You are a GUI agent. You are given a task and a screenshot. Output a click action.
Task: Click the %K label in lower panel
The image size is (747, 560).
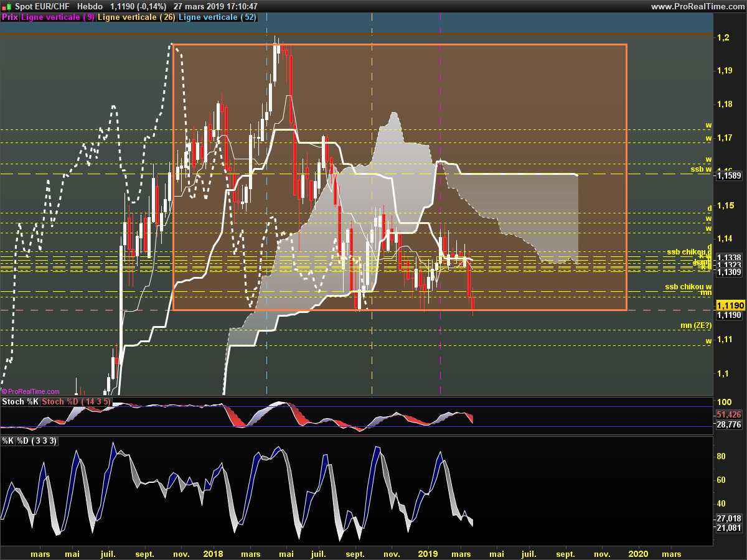[x=7, y=441]
